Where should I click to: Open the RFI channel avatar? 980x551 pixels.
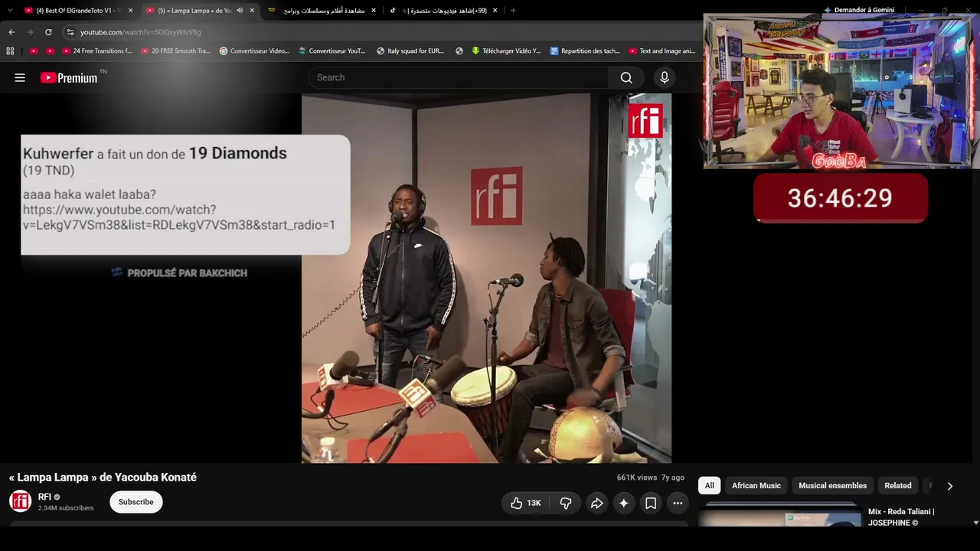click(x=21, y=501)
